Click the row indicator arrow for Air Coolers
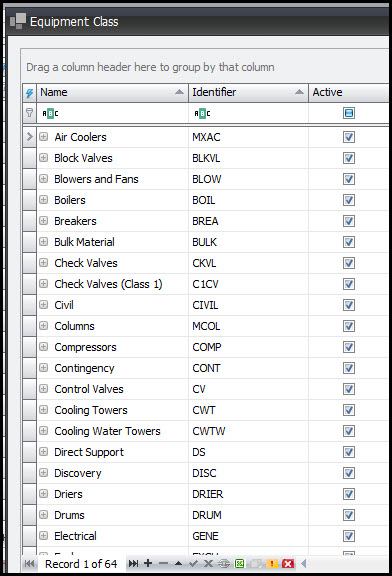Viewport: 392px width, 576px height. [x=30, y=137]
